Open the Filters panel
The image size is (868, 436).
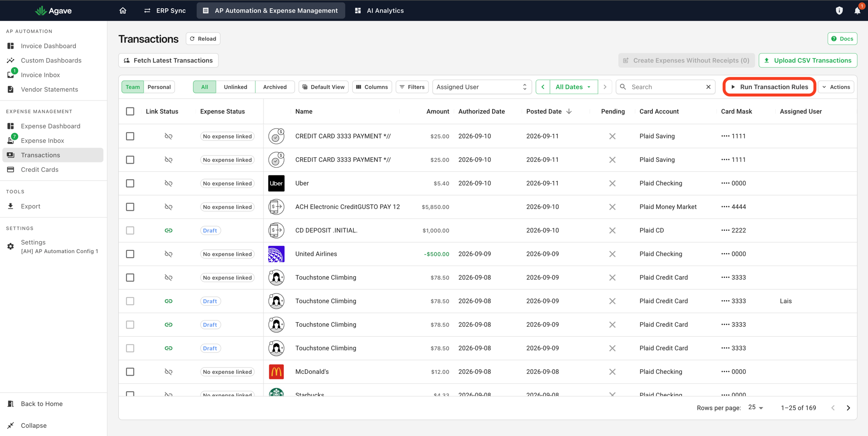coord(412,87)
